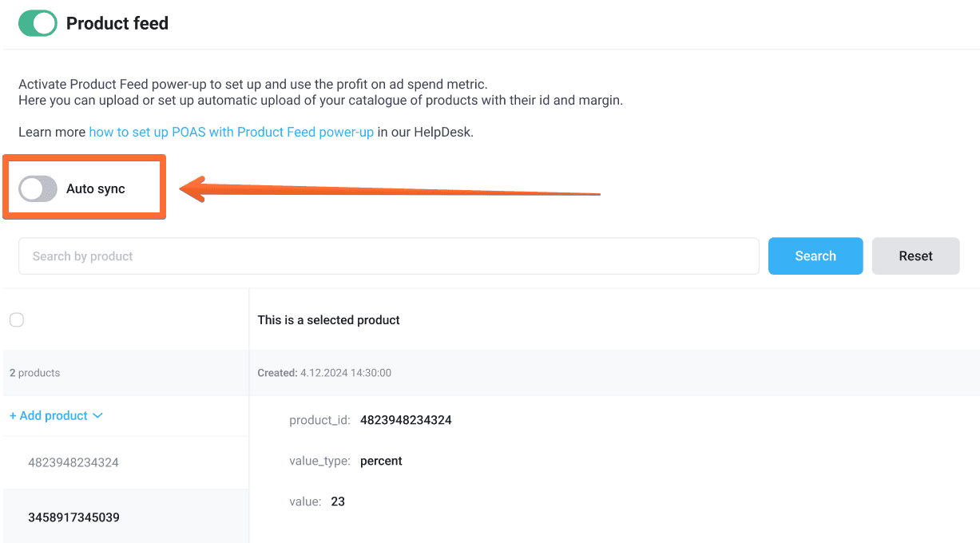
Task: Click the Auto sync toggle knob
Action: point(30,188)
